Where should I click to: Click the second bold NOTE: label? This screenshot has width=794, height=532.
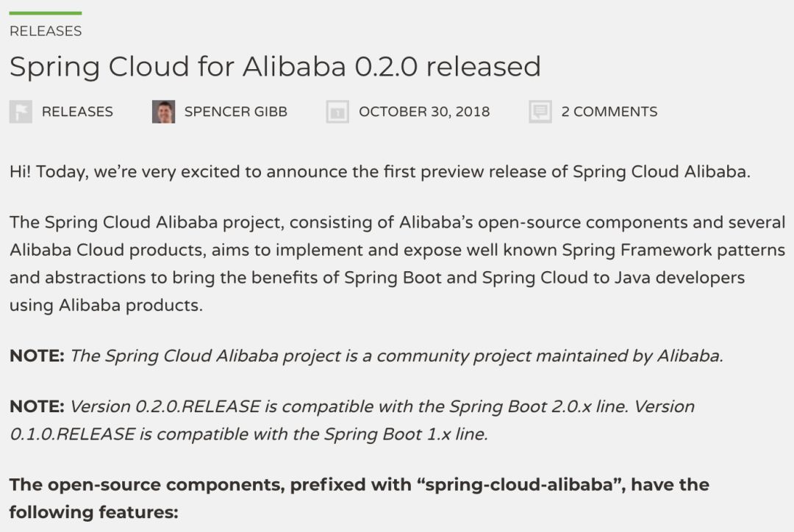point(37,406)
